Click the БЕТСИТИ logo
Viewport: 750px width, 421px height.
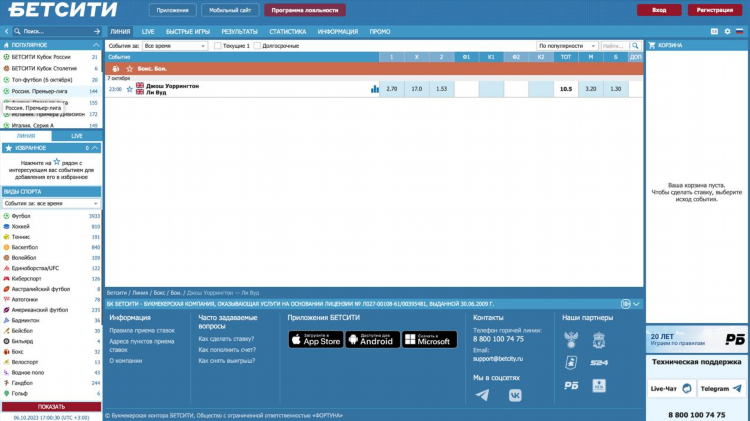coord(63,10)
